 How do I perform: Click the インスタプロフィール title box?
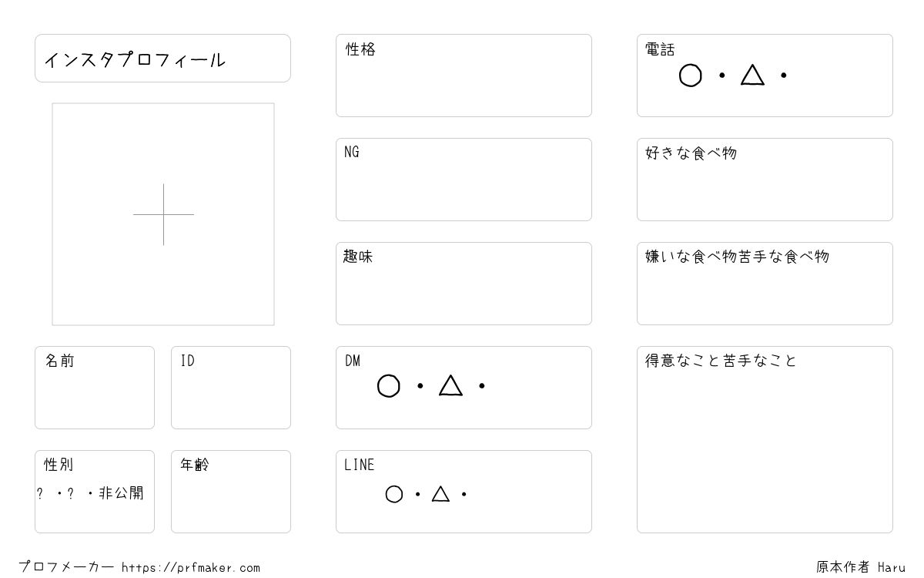162,58
